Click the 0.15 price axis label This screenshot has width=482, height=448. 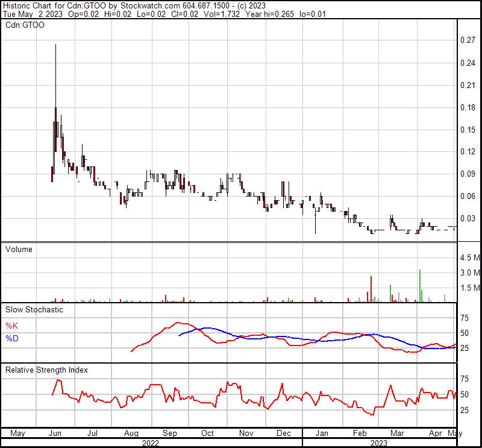point(468,130)
